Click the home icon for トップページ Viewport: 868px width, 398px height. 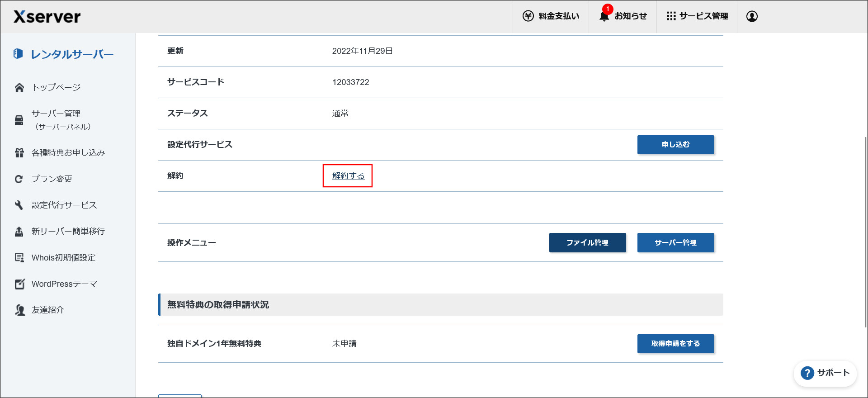tap(19, 88)
